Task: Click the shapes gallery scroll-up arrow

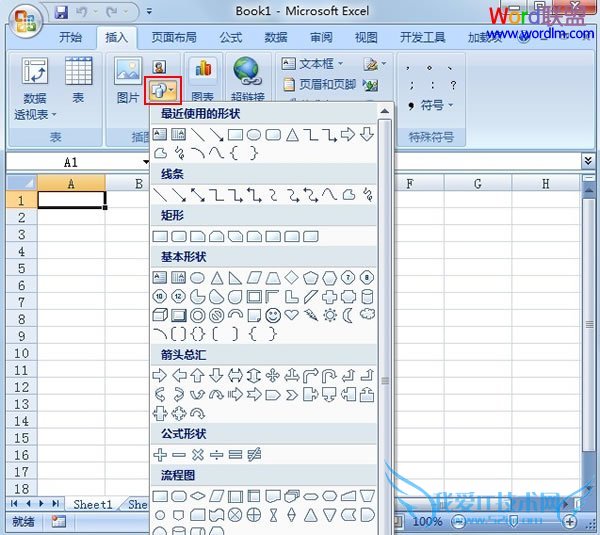Action: point(385,111)
